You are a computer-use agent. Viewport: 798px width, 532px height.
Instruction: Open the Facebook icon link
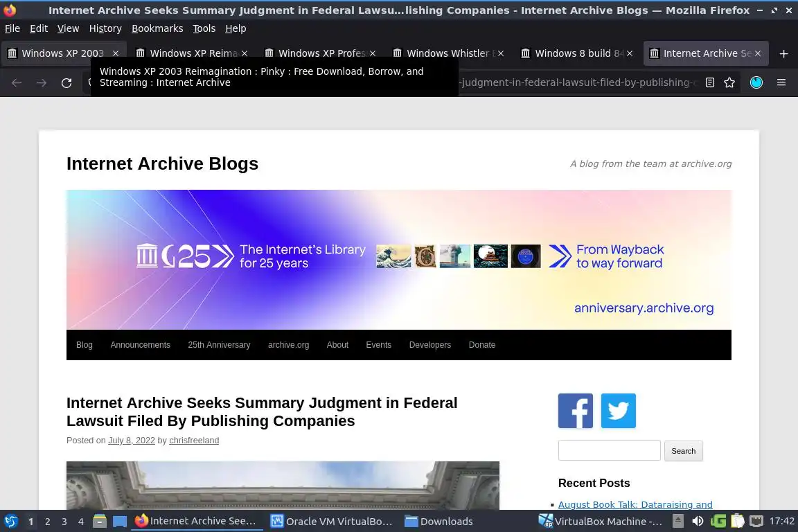[x=576, y=411]
